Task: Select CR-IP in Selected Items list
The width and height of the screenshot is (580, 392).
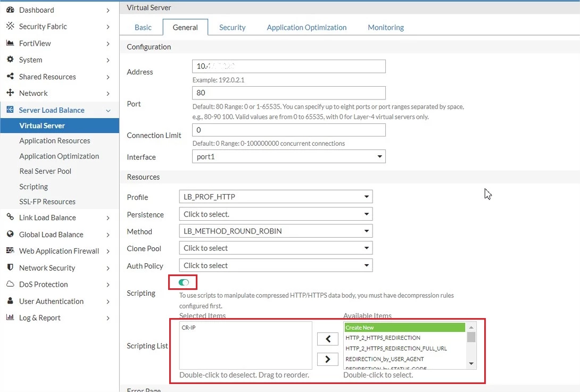Action: tap(189, 328)
